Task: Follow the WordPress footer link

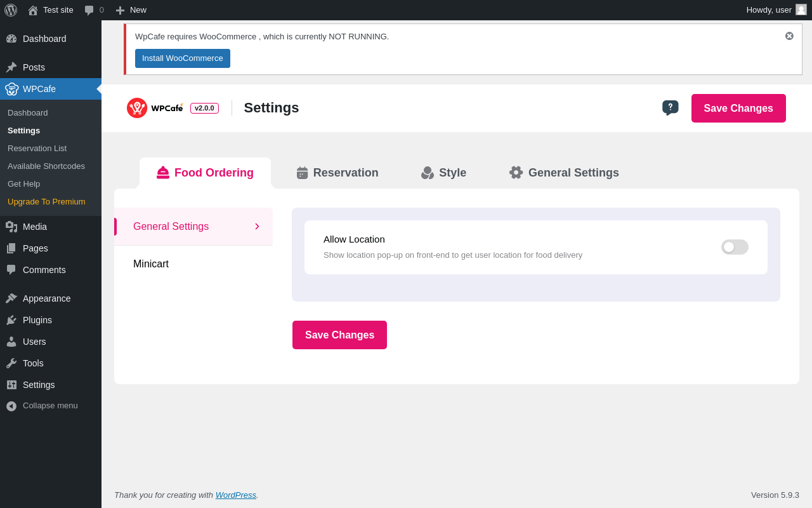Action: coord(235,495)
